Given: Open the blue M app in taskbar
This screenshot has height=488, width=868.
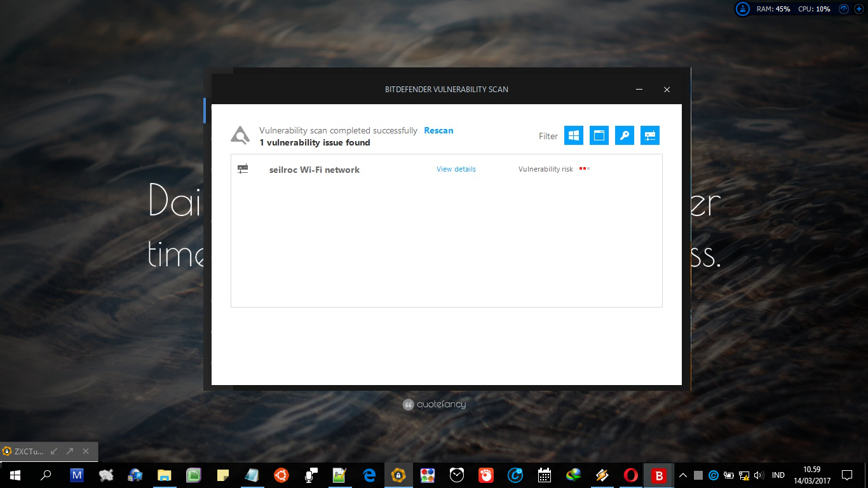Looking at the screenshot, I should pyautogui.click(x=77, y=475).
